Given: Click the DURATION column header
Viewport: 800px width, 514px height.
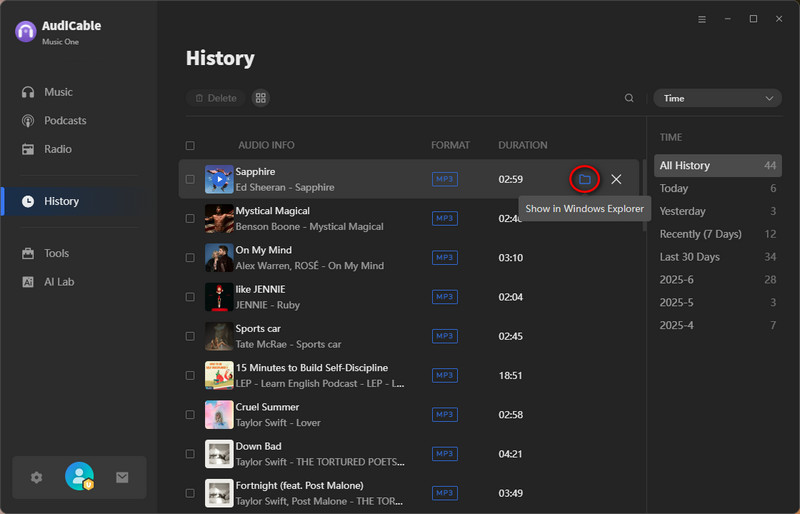Looking at the screenshot, I should 522,145.
